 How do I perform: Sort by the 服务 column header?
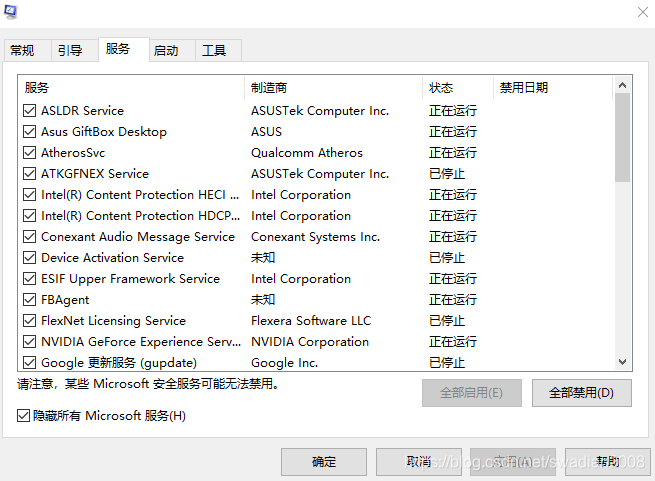131,88
